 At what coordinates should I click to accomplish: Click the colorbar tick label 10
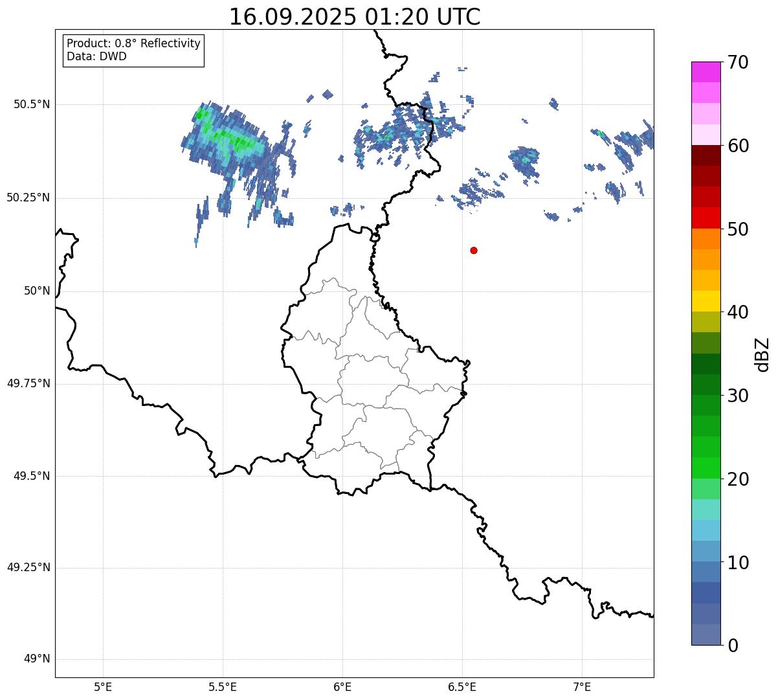pos(738,563)
